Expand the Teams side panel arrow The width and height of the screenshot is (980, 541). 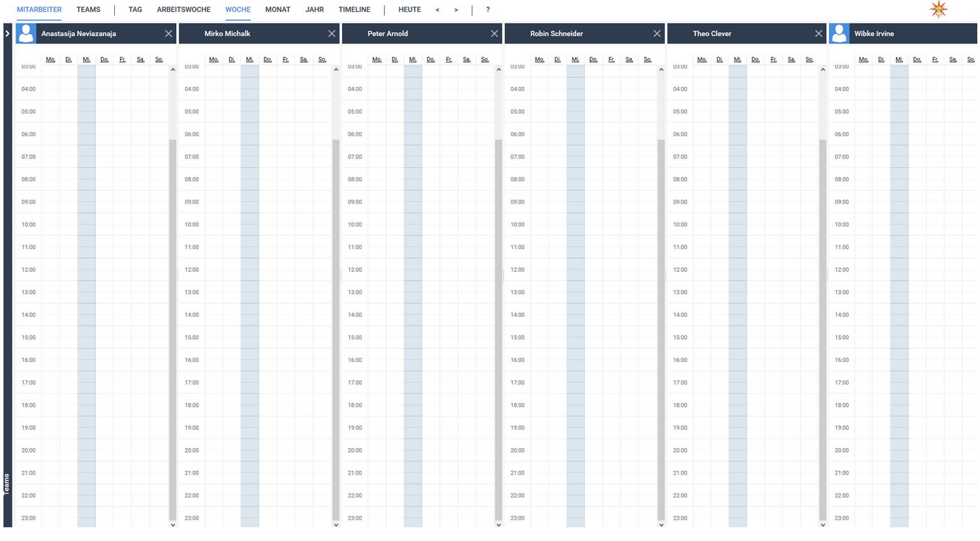tap(7, 34)
